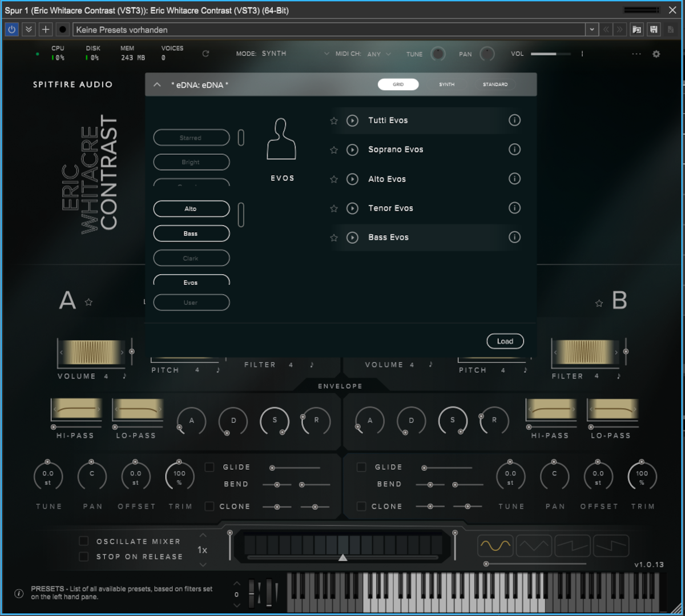
Task: Raise keyboard octave with the up arrow
Action: coord(237,583)
